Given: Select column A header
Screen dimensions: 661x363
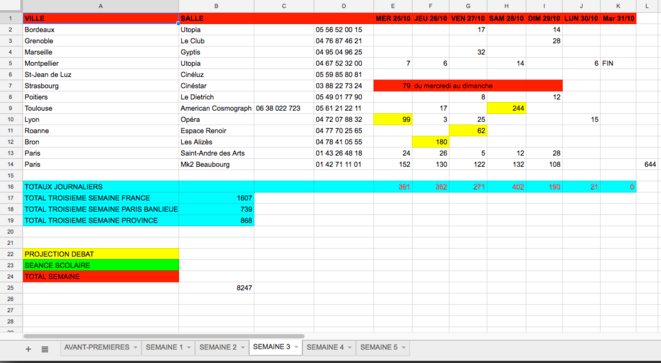Looking at the screenshot, I should click(101, 6).
